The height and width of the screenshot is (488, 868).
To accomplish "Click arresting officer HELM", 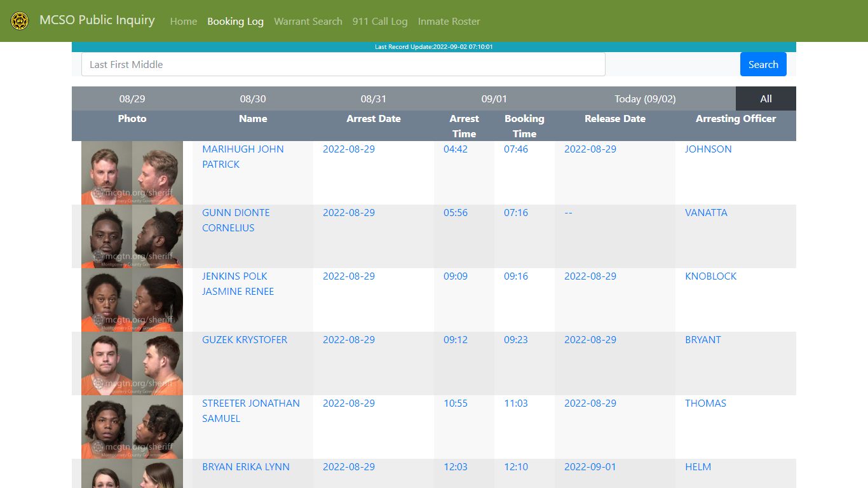I will click(x=698, y=466).
